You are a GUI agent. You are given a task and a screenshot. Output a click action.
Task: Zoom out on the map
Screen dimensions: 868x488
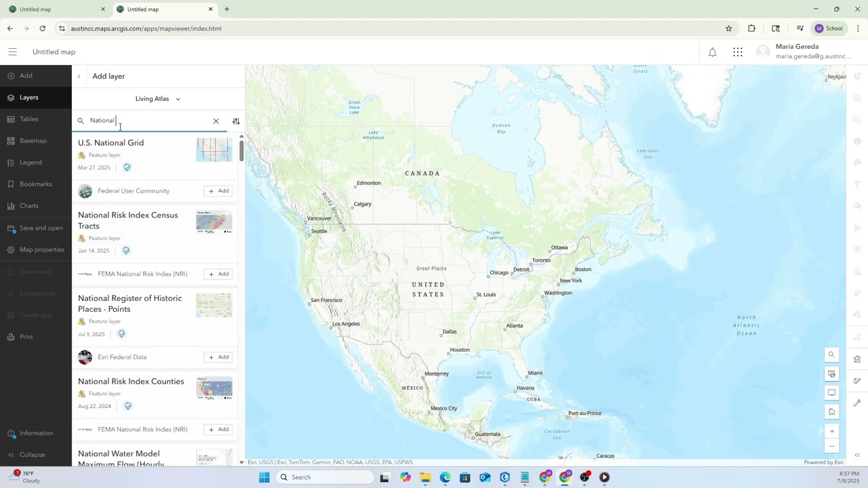831,446
